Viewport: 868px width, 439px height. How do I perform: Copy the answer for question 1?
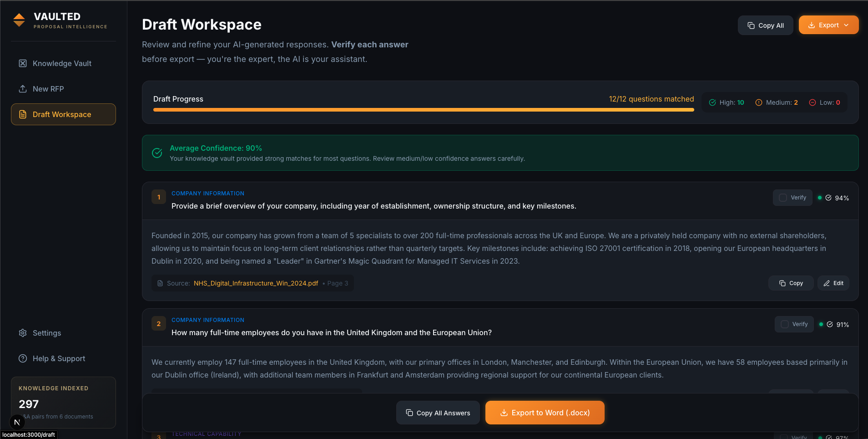791,283
